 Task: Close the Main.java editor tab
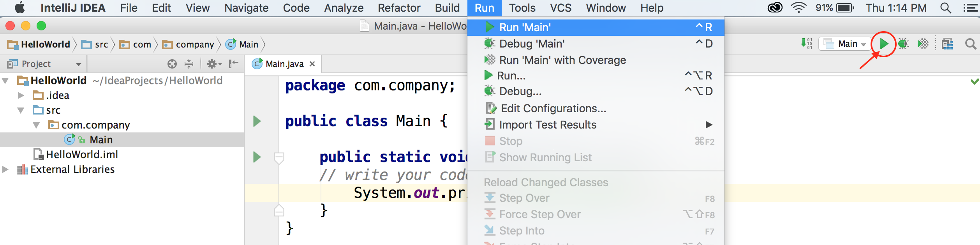pyautogui.click(x=312, y=64)
